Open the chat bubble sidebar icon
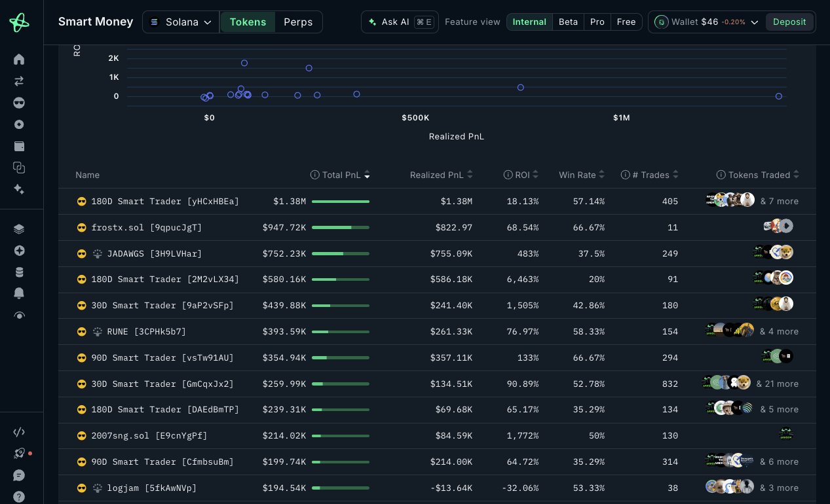 [19, 475]
